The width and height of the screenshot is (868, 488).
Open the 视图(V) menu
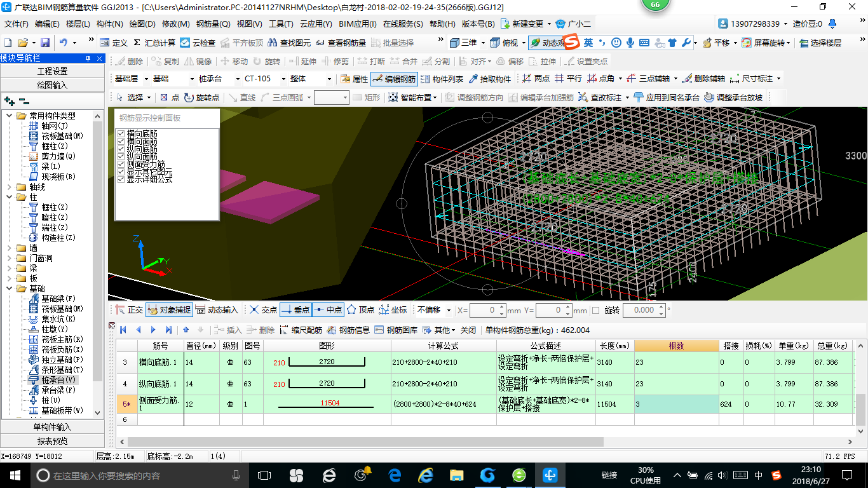pyautogui.click(x=249, y=24)
